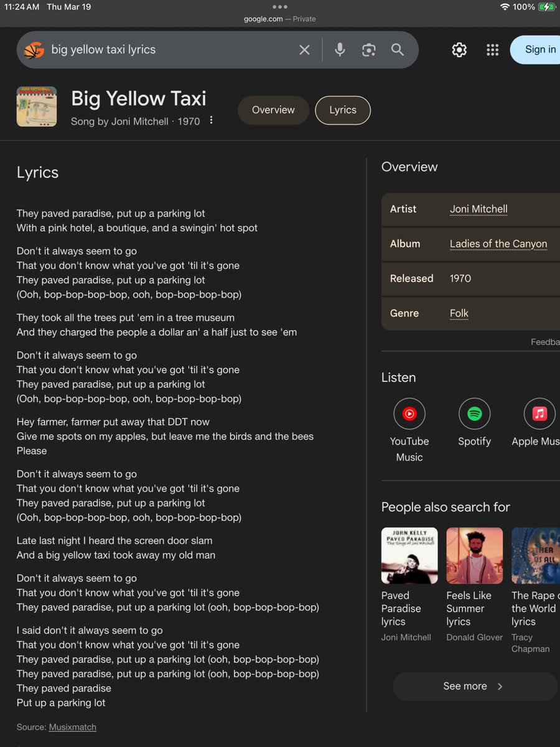Click lyric line about DDT
This screenshot has width=560, height=747.
[113, 422]
